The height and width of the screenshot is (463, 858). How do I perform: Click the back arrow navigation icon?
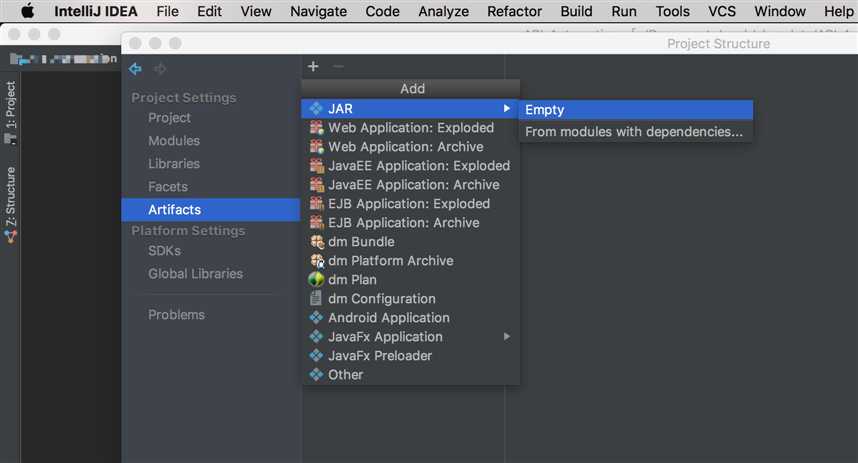tap(135, 69)
